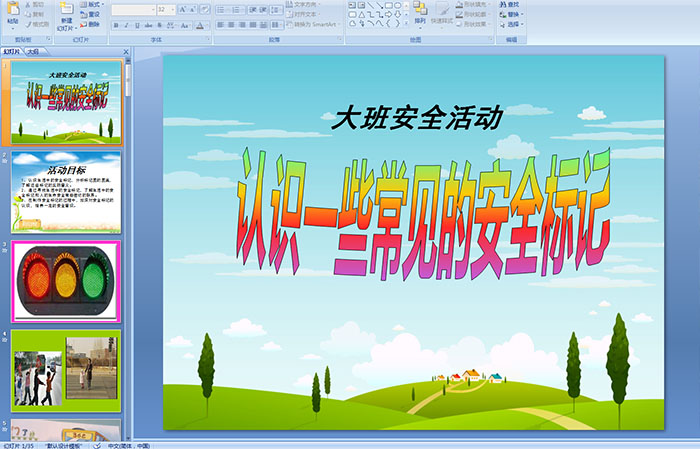The width and height of the screenshot is (700, 449).
Task: Select the rectangle shape in gallery
Action: (x=388, y=5)
